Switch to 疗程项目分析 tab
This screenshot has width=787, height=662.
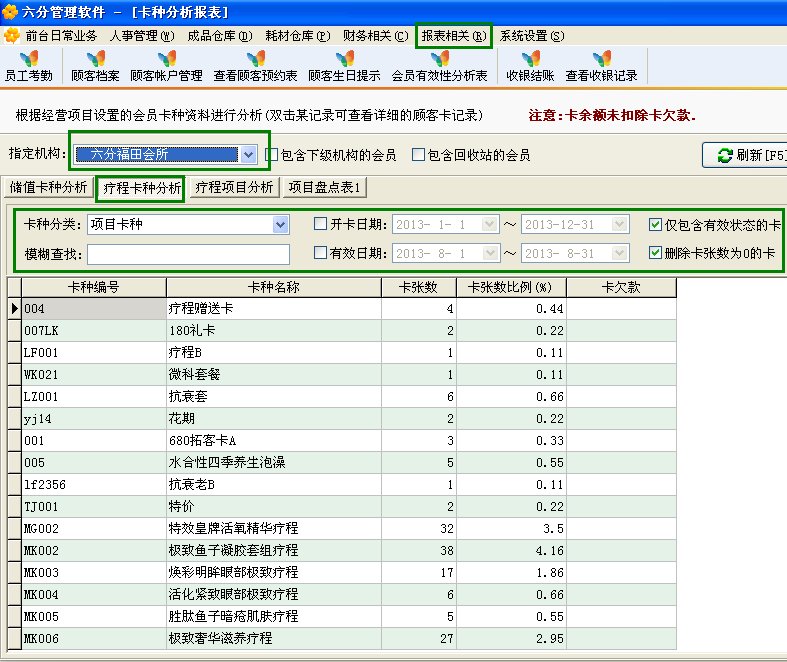tap(234, 188)
